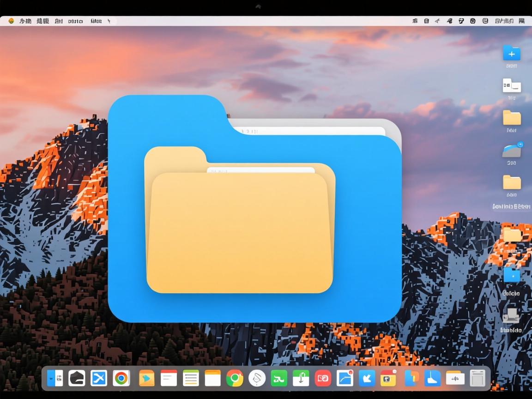
Task: Select the blue desktop folder with white dot
Action: [x=511, y=276]
